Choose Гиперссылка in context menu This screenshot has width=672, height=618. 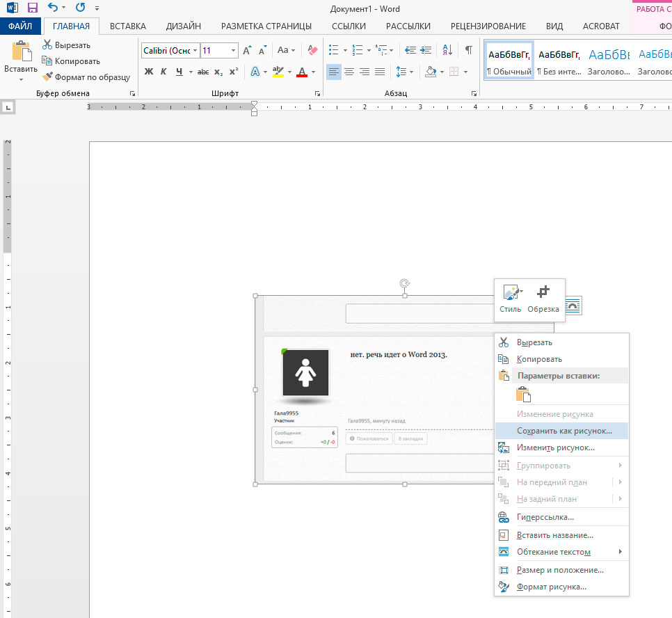coord(561,517)
